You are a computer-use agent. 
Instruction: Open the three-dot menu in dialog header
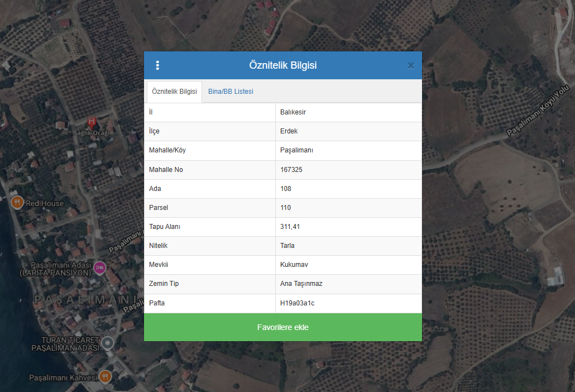[x=157, y=65]
